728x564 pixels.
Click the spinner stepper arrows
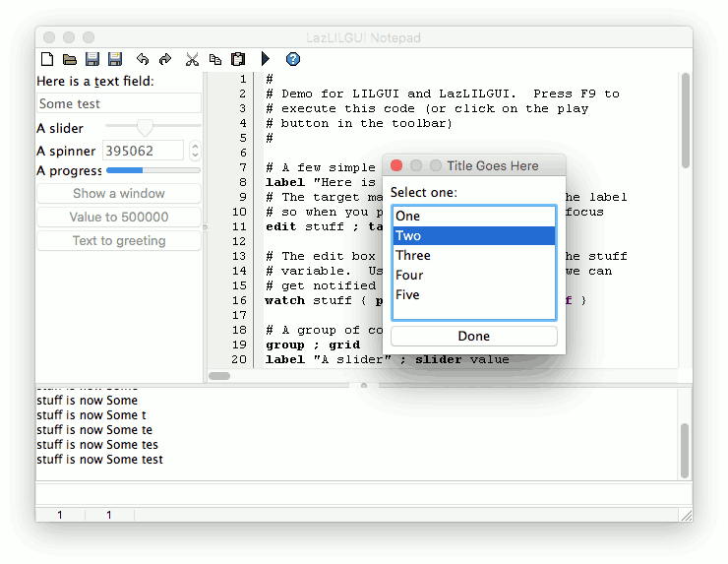(x=195, y=151)
